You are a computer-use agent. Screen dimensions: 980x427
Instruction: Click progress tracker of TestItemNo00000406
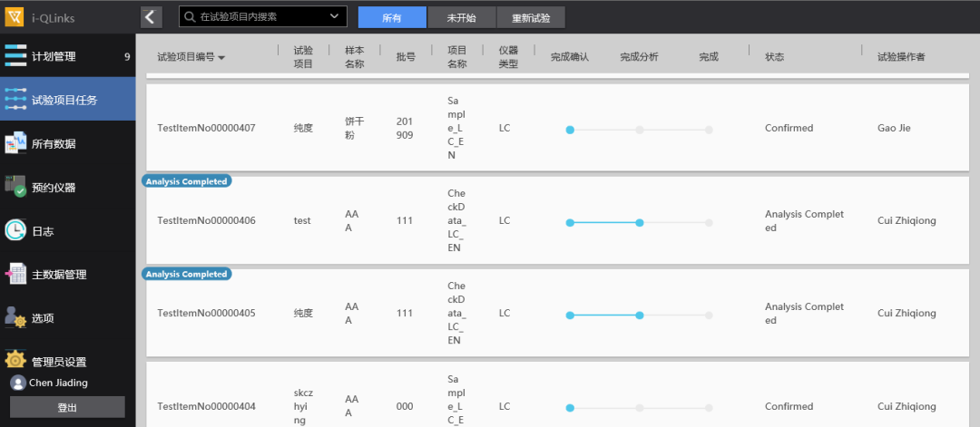[x=639, y=222]
